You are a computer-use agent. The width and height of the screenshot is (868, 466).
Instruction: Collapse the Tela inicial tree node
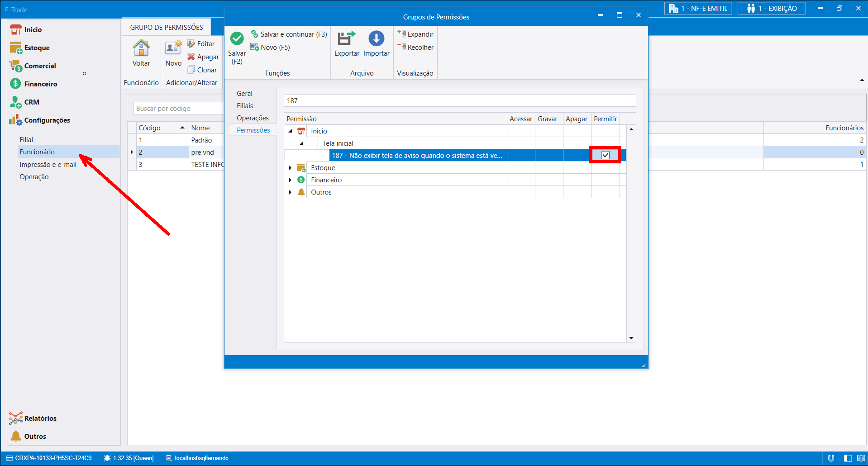301,143
